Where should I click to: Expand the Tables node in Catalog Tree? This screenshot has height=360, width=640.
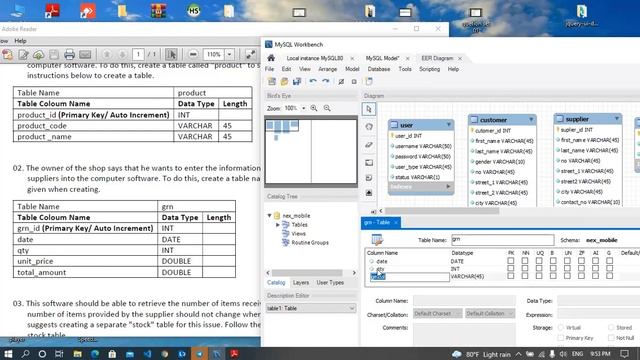coord(278,224)
